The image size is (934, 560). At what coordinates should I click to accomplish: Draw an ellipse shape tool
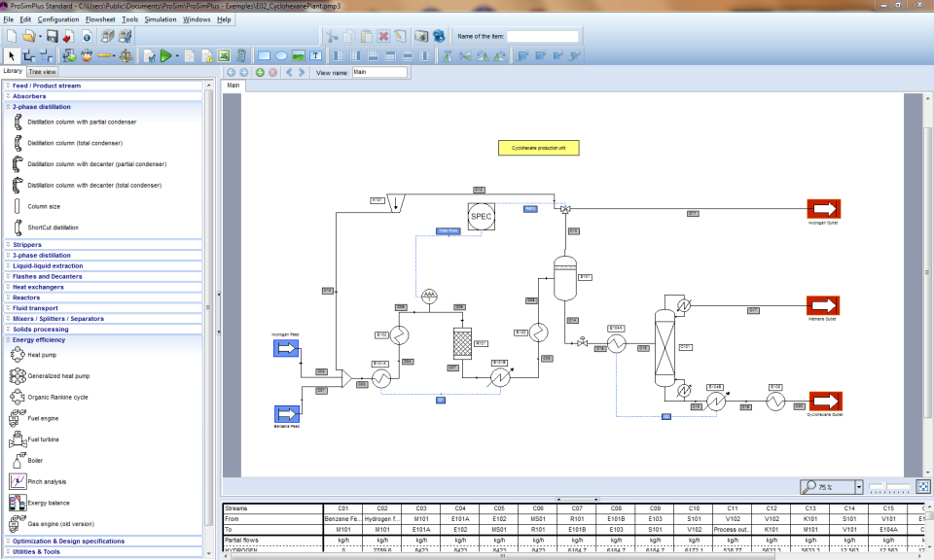pos(281,56)
